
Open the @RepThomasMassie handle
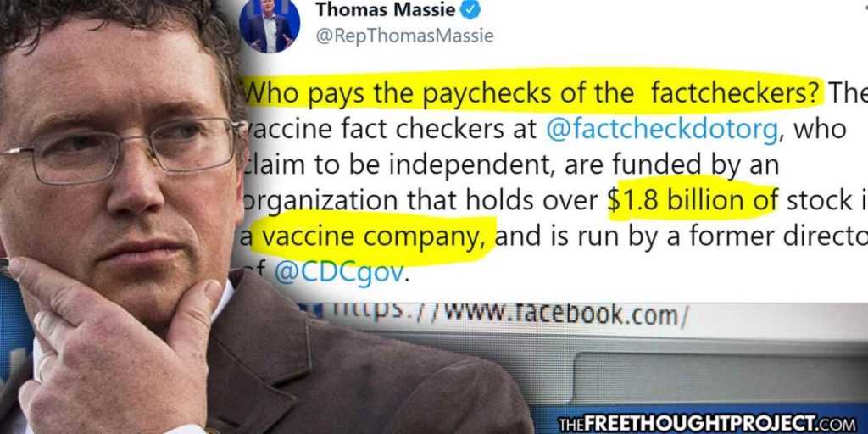(404, 36)
